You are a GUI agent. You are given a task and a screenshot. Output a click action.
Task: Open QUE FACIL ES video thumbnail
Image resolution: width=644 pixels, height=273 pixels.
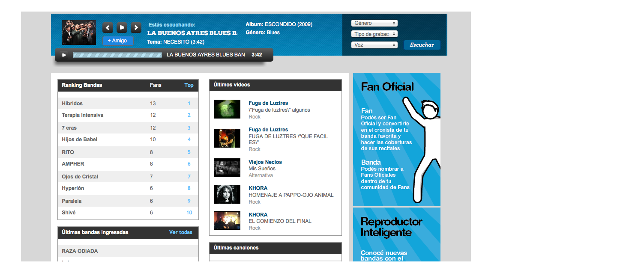tap(227, 138)
